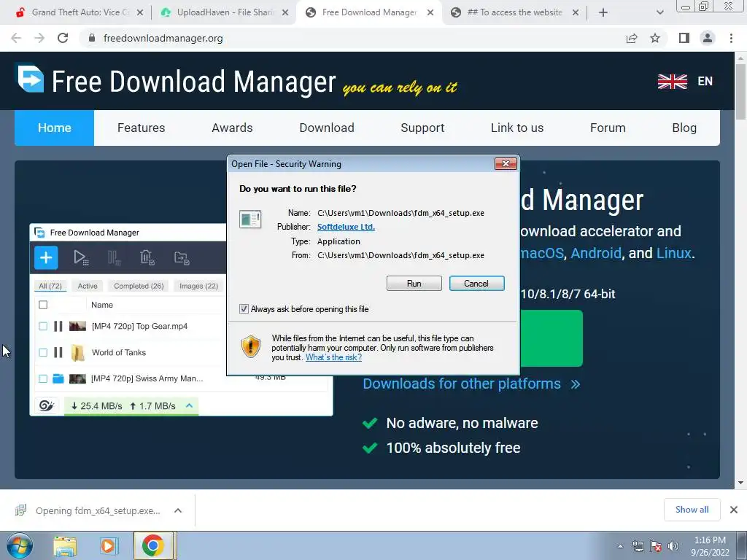Image resolution: width=747 pixels, height=560 pixels.
Task: Click Show all downloads button
Action: pos(692,510)
